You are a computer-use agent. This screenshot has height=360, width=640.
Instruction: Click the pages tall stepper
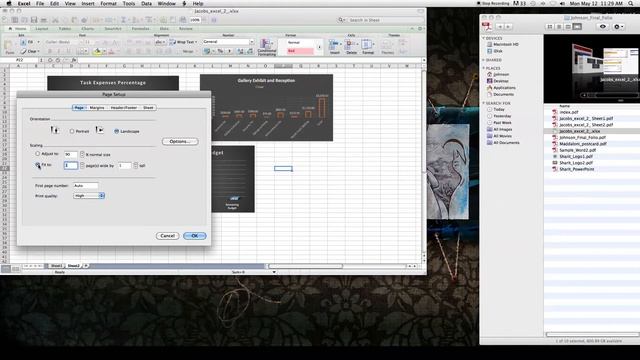coord(136,165)
